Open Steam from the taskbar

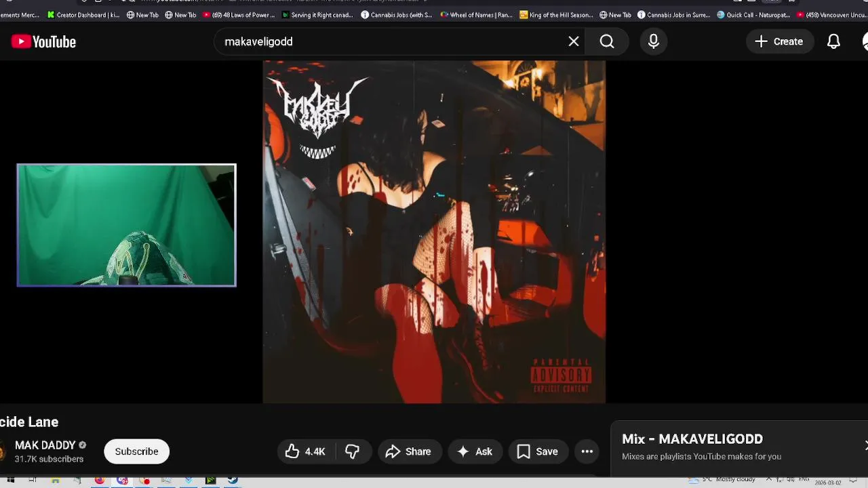point(233,481)
